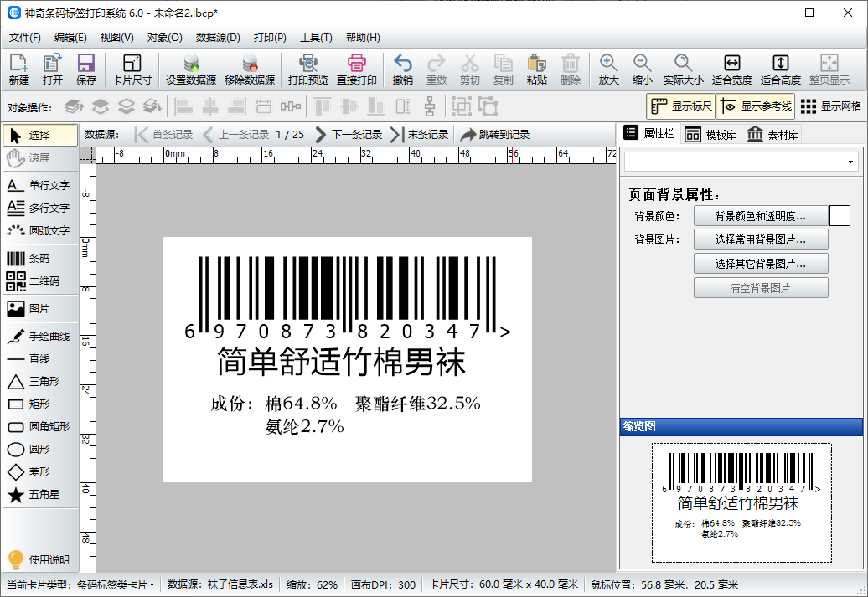Open the 数据源(D) menu

pyautogui.click(x=218, y=38)
